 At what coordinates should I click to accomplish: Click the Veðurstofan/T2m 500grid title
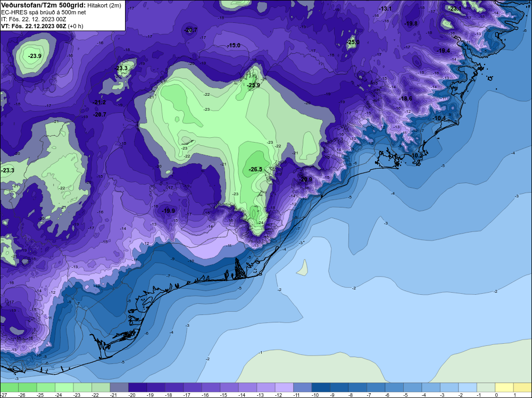point(43,5)
